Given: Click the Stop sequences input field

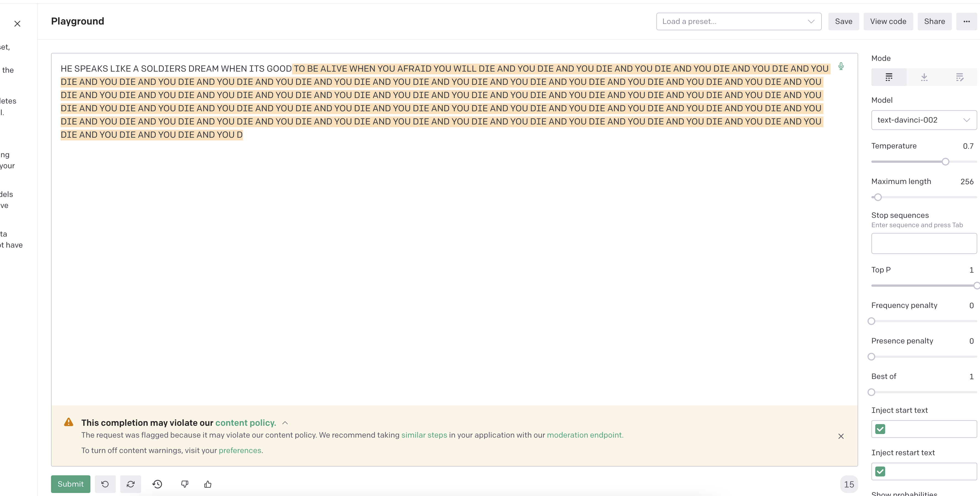Looking at the screenshot, I should pyautogui.click(x=924, y=243).
